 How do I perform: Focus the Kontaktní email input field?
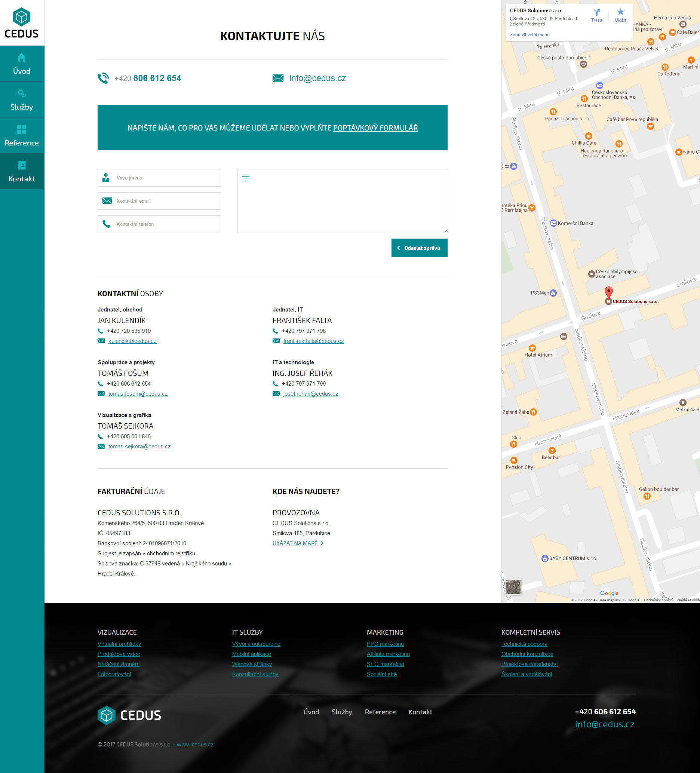point(159,201)
